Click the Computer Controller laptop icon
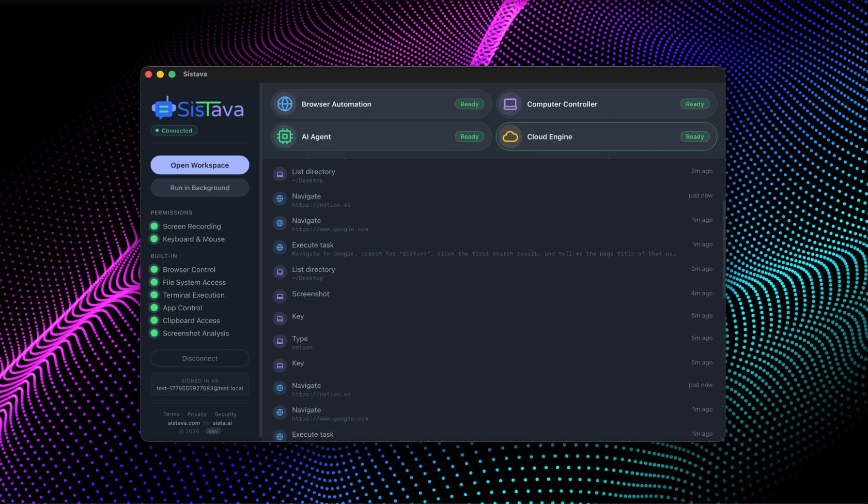 click(x=510, y=104)
